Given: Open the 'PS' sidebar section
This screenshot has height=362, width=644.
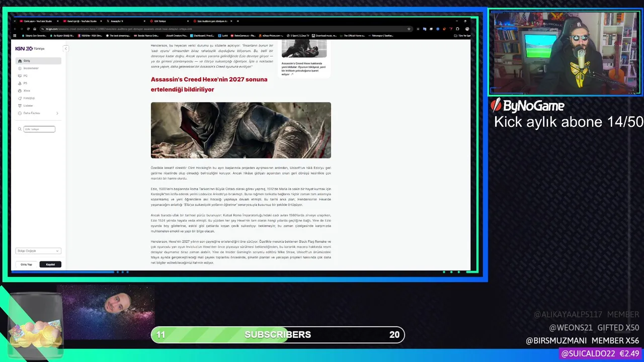Looking at the screenshot, I should pos(39,83).
